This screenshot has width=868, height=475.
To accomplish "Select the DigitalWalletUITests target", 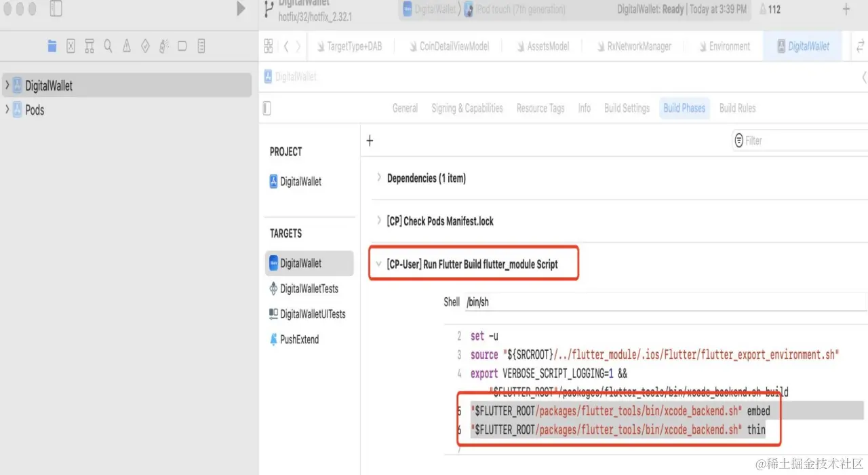I will tap(307, 314).
